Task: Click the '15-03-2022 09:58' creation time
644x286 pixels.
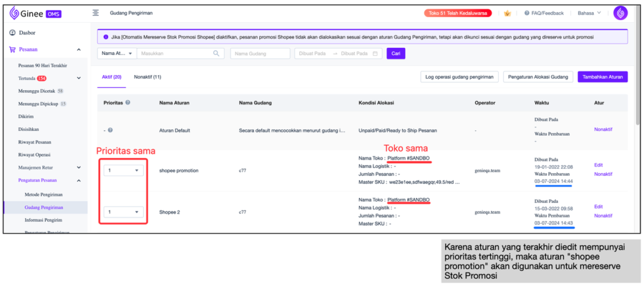Action: (x=553, y=209)
